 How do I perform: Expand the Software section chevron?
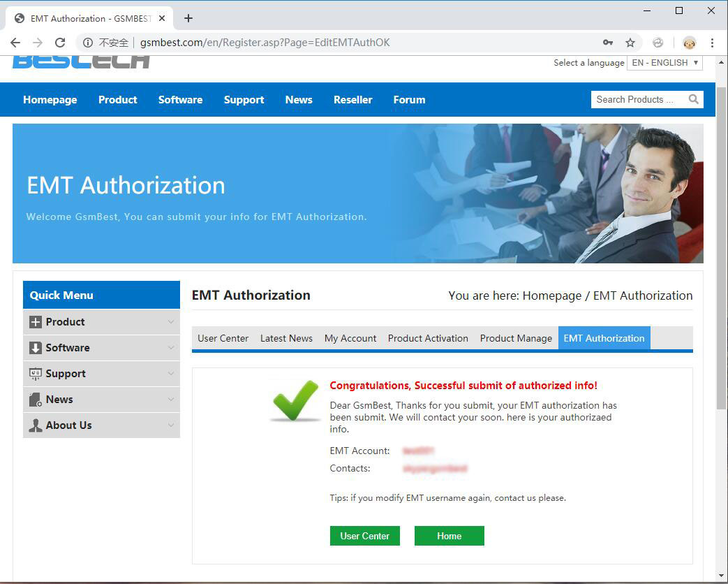tap(171, 348)
